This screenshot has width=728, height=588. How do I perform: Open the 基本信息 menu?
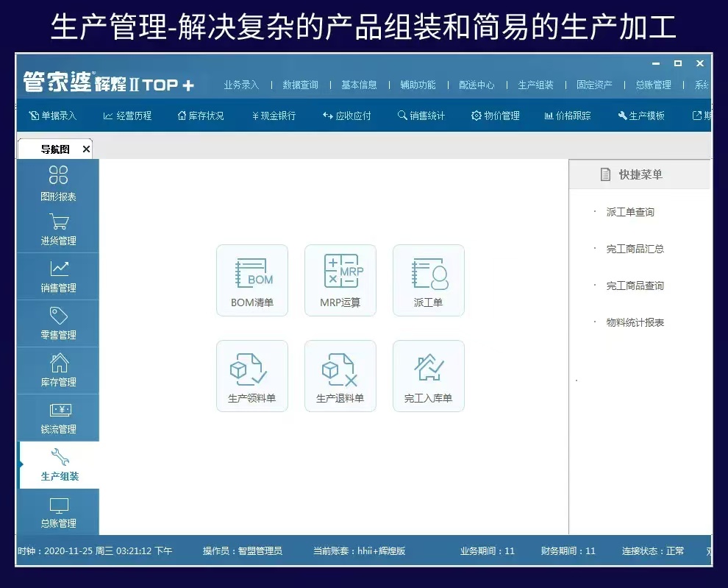pyautogui.click(x=359, y=85)
